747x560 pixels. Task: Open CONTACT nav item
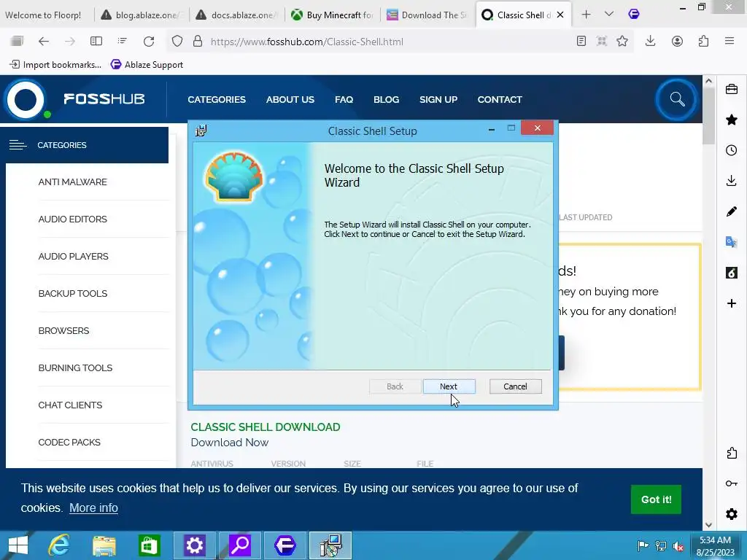click(x=500, y=99)
